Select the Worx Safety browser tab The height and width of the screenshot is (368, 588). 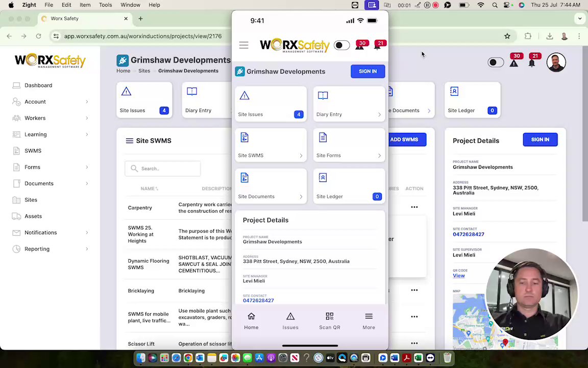pyautogui.click(x=84, y=18)
